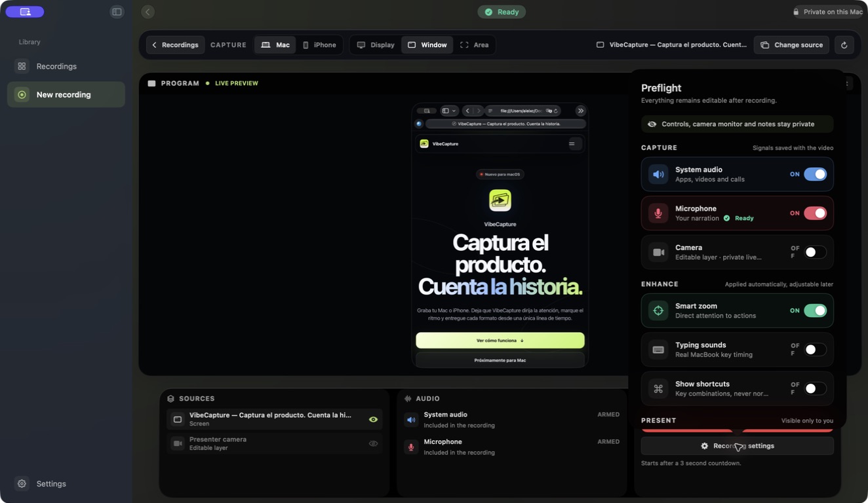868x503 pixels.
Task: Click the Change source button
Action: point(791,45)
